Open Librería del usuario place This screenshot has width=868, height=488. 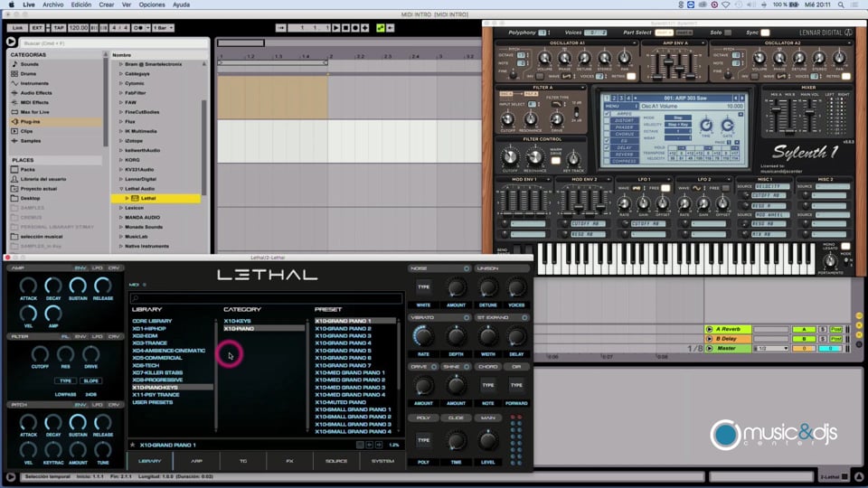coord(43,179)
